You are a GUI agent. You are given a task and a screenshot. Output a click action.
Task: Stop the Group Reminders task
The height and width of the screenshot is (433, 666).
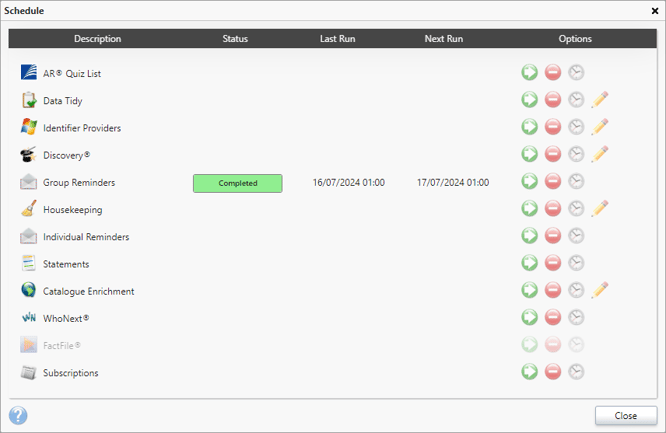pos(553,181)
